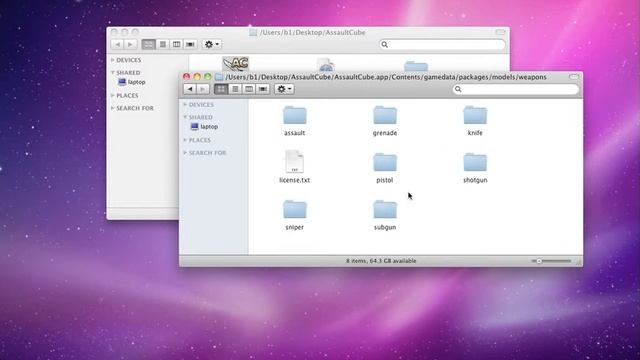640x360 pixels.
Task: Minimize the weapons Finder window
Action: coord(197,77)
